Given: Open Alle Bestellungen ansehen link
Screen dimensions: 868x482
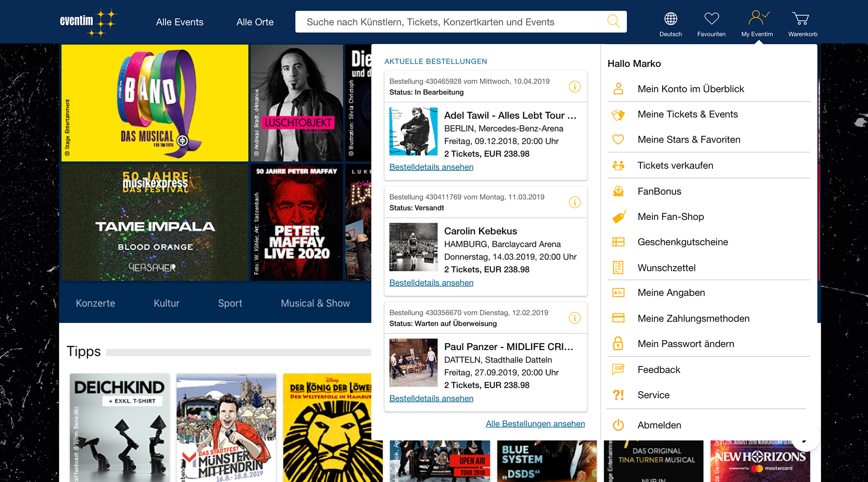Looking at the screenshot, I should click(x=535, y=424).
